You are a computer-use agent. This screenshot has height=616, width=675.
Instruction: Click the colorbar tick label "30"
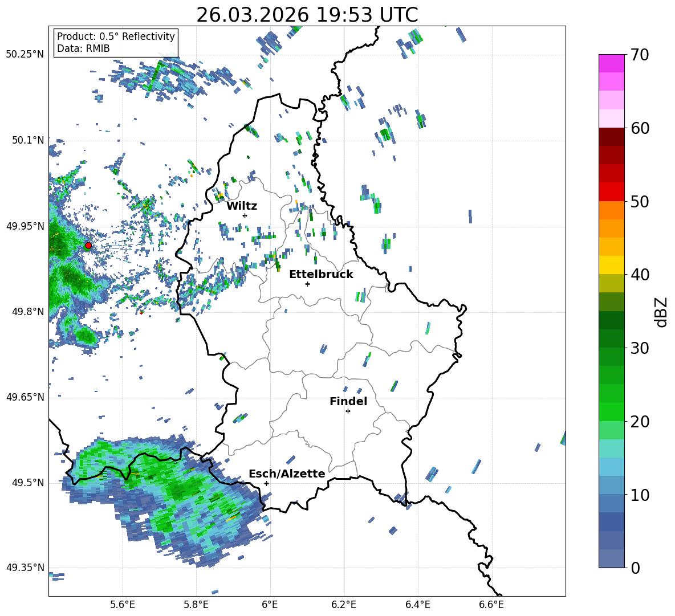[x=639, y=348]
